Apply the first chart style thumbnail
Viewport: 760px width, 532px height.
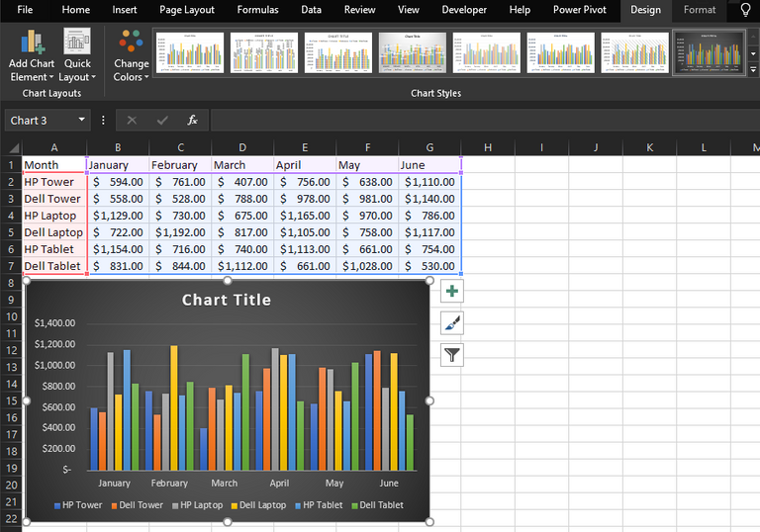coord(190,52)
